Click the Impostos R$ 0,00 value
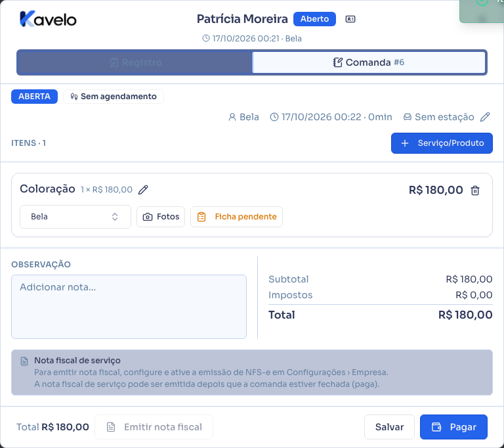504x448 pixels. pos(474,295)
